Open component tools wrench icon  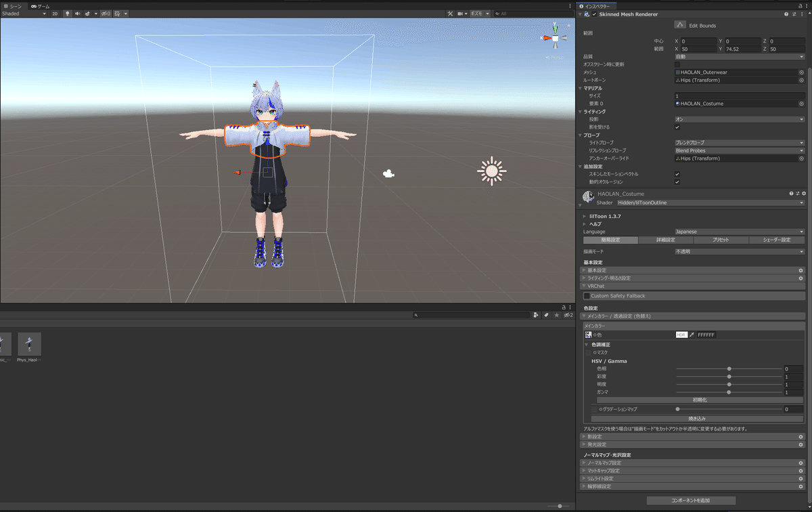pyautogui.click(x=450, y=14)
